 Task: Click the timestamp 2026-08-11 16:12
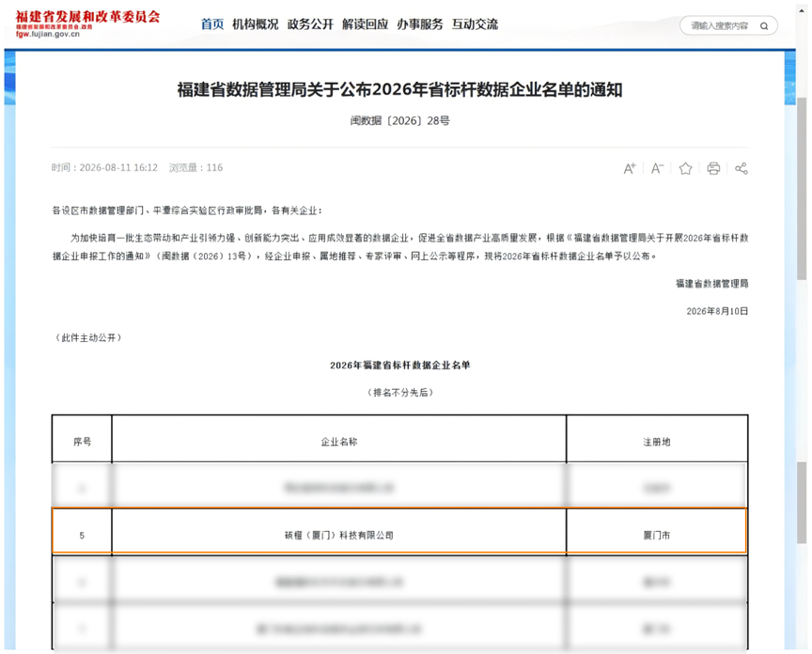(118, 168)
